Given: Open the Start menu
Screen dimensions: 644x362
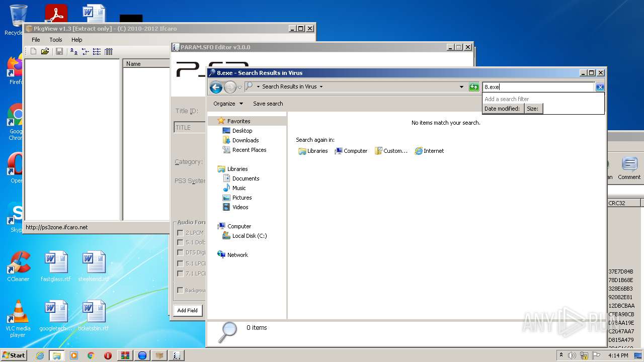Looking at the screenshot, I should [x=14, y=355].
